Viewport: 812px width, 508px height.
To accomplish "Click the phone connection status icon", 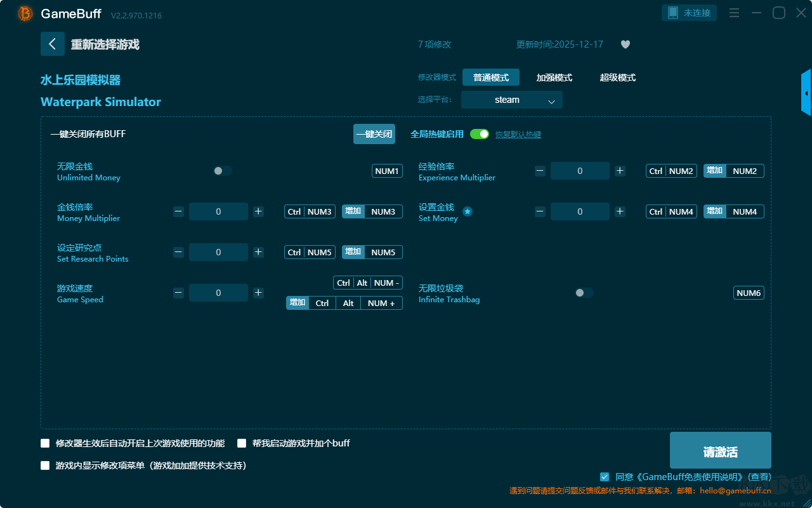I will pyautogui.click(x=673, y=13).
